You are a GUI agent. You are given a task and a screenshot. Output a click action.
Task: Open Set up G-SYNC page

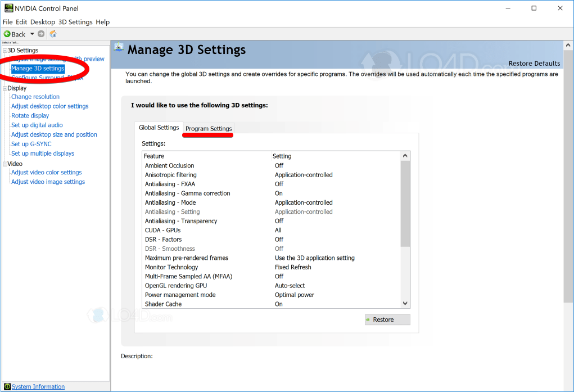coord(31,145)
